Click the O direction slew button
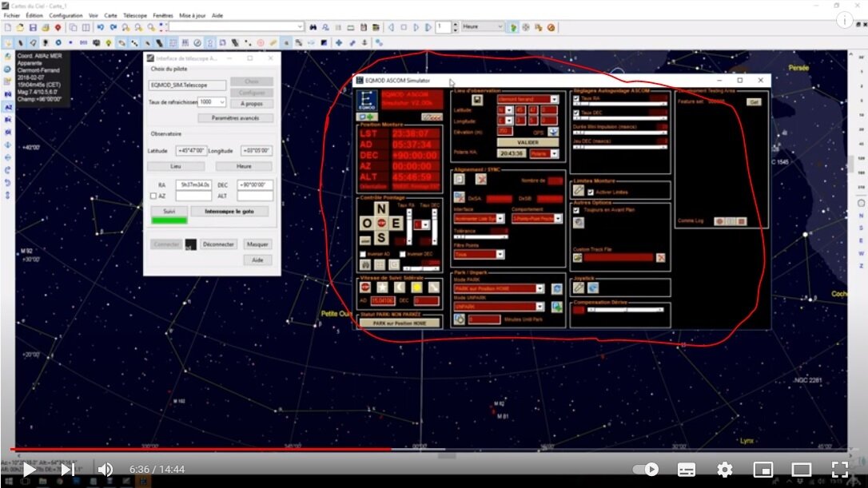Viewport: 868px width, 488px height. 367,223
